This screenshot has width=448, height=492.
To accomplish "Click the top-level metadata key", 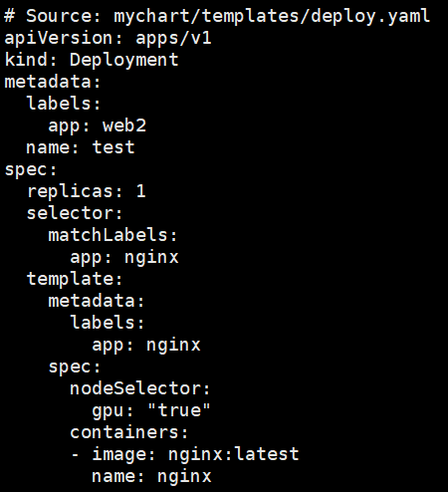I will pos(53,82).
